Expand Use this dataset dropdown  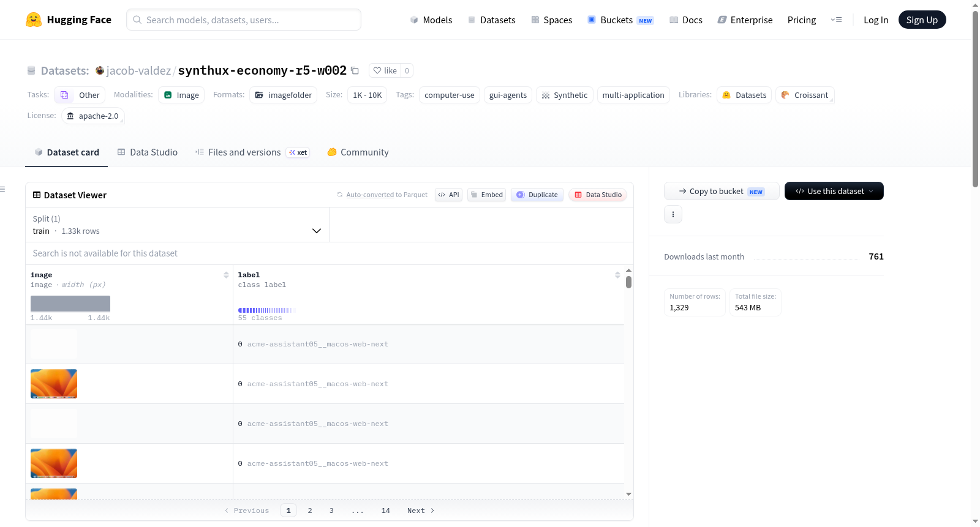pyautogui.click(x=834, y=191)
